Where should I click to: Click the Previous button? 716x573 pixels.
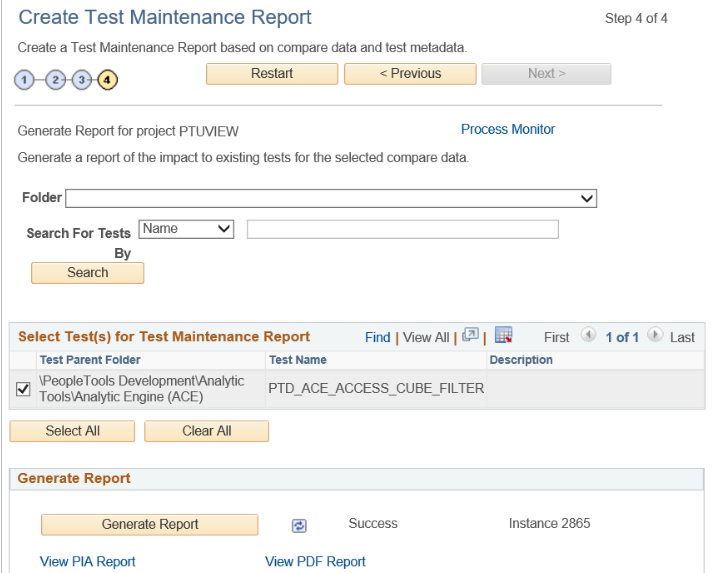[x=409, y=73]
